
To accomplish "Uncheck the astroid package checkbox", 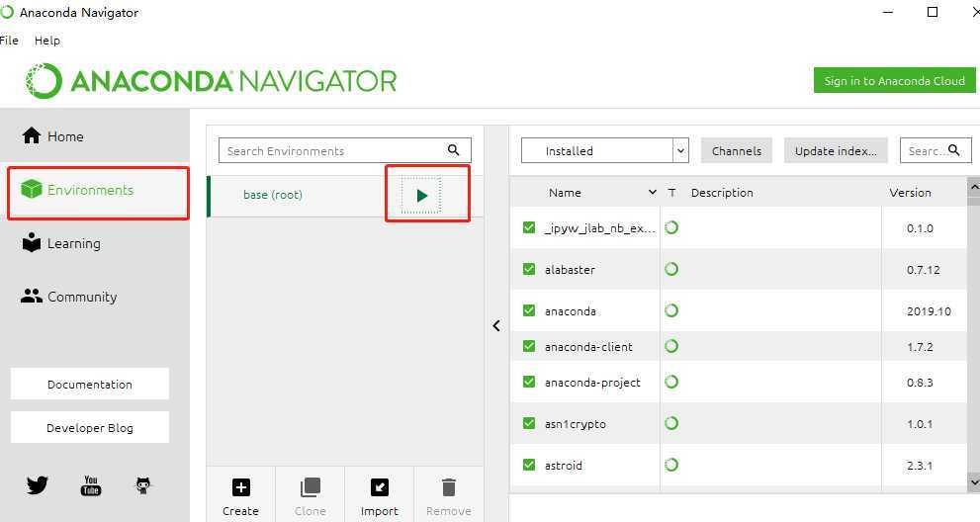I will (529, 465).
